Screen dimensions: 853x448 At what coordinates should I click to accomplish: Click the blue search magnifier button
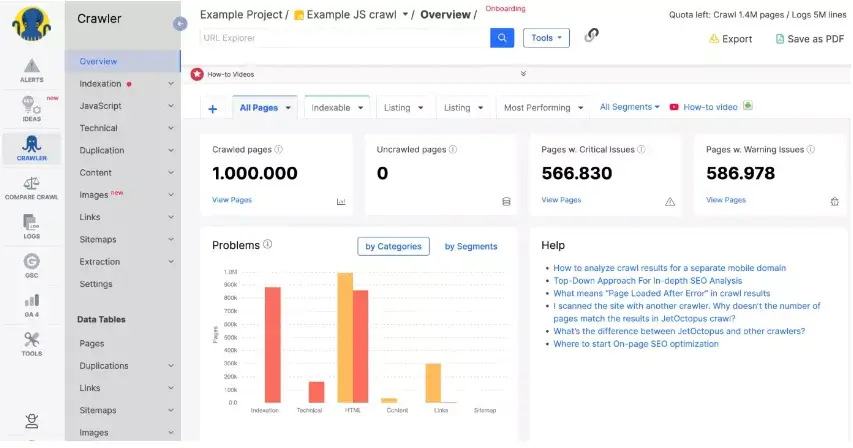click(501, 38)
